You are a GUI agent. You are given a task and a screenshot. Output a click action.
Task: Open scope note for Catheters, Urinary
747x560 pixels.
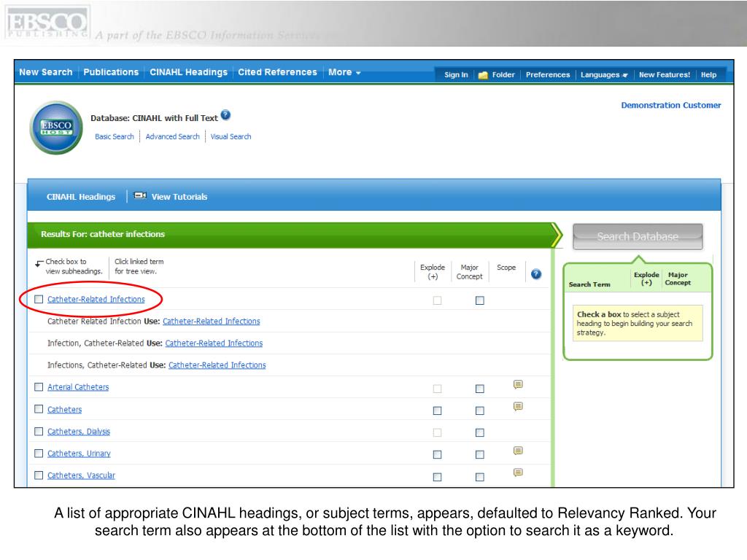[519, 451]
